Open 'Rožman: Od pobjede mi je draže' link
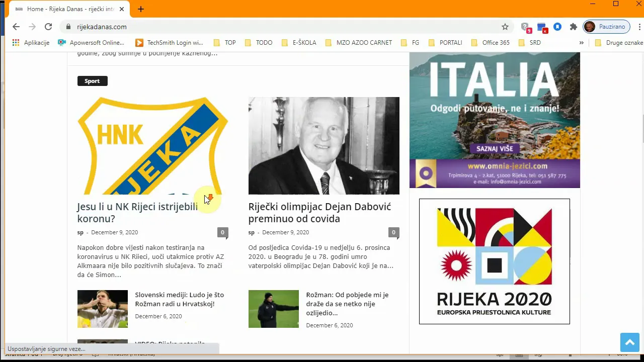This screenshot has height=362, width=644. (x=348, y=304)
